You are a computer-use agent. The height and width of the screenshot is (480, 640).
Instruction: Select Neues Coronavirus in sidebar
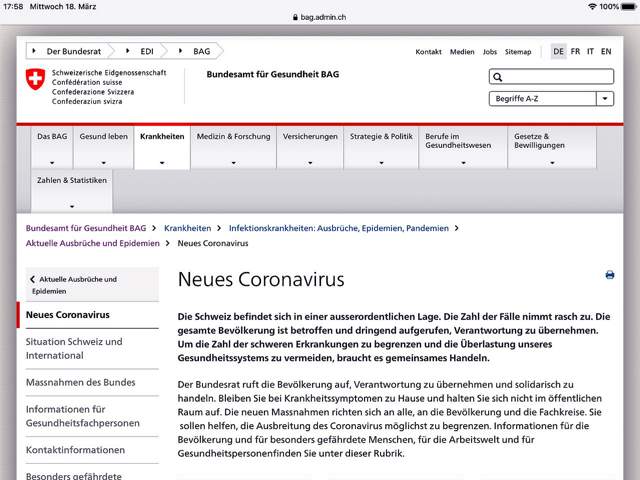pyautogui.click(x=68, y=315)
